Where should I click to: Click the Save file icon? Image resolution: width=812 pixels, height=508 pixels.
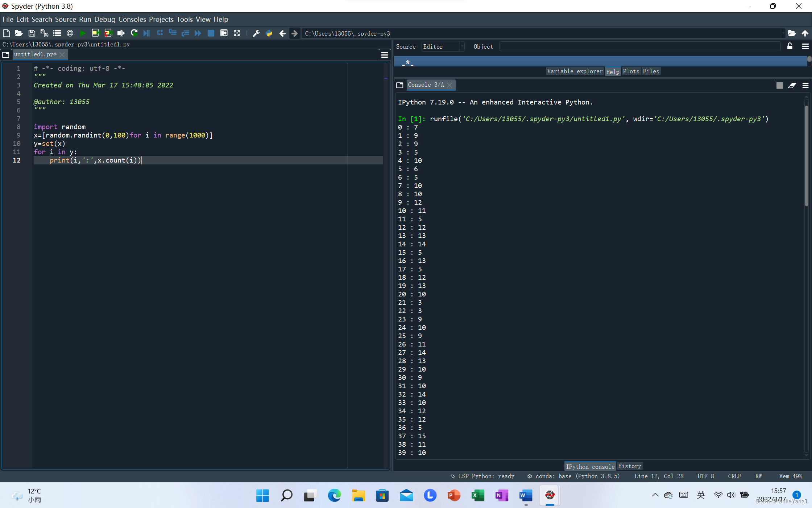pos(32,33)
